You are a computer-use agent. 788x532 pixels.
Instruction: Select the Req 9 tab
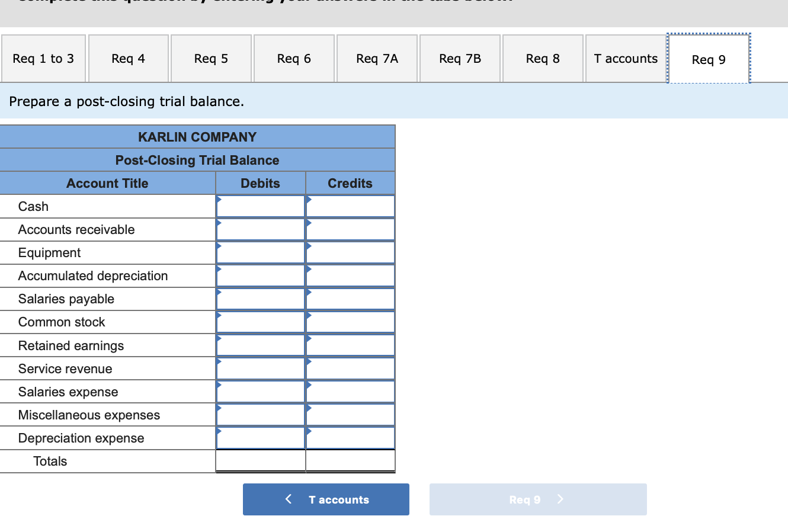(709, 58)
